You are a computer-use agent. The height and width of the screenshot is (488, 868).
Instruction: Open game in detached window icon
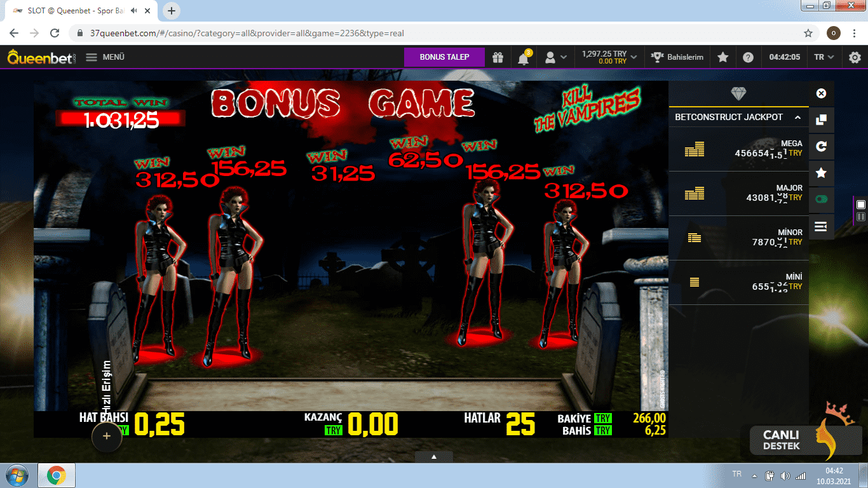point(821,120)
